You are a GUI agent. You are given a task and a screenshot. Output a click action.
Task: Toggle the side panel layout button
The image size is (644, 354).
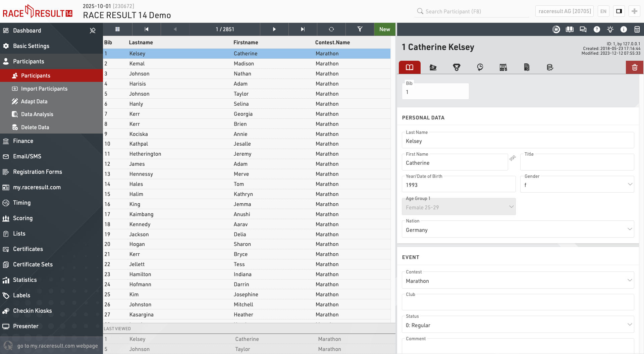[x=619, y=11]
